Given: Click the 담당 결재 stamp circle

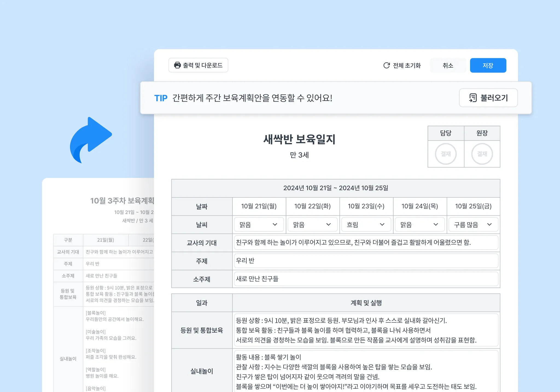Looking at the screenshot, I should click(x=446, y=154).
